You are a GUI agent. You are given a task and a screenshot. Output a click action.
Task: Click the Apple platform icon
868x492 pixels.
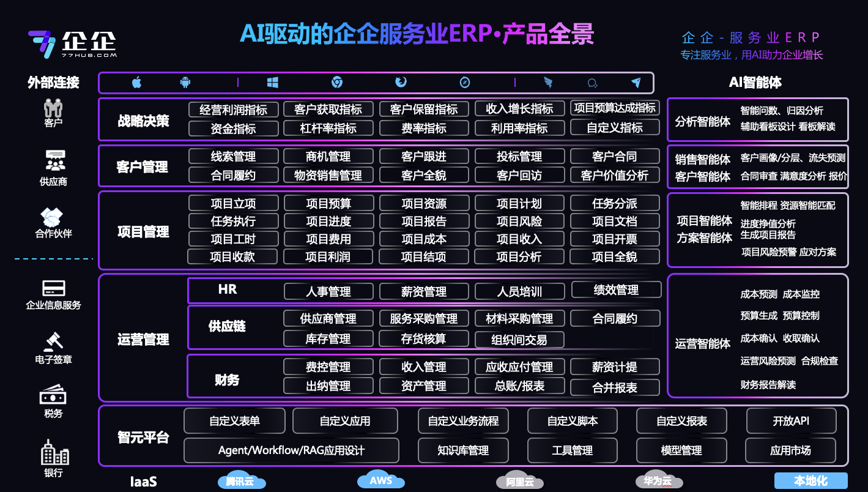click(136, 83)
